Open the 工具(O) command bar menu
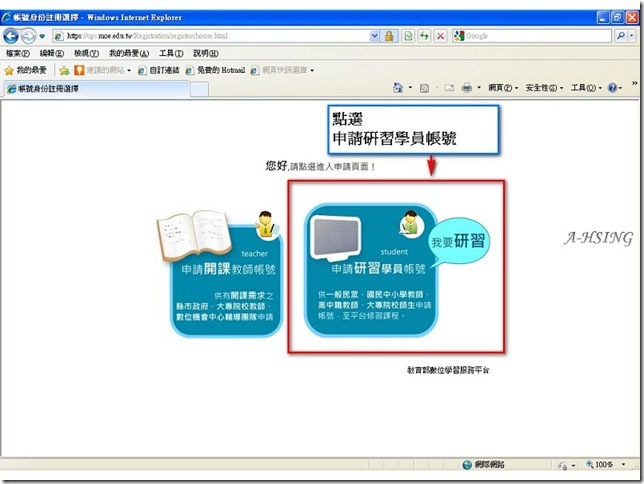 (x=586, y=88)
